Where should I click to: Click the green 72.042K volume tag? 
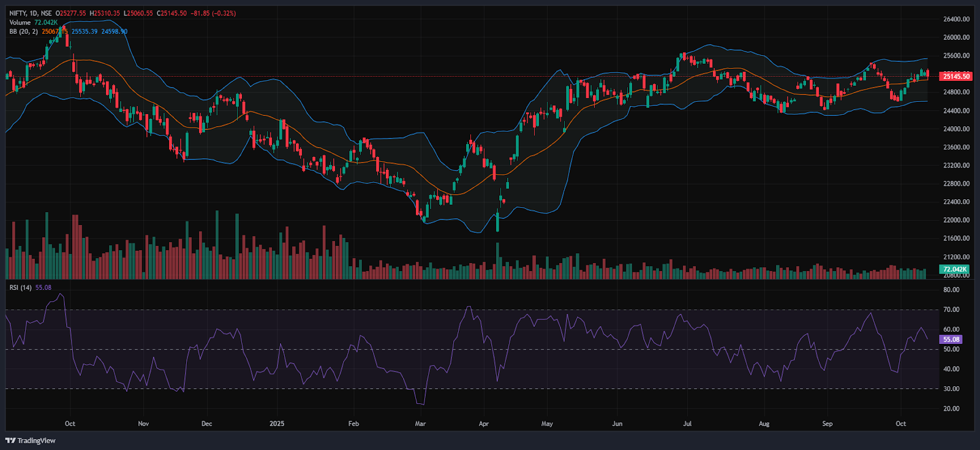coord(954,269)
